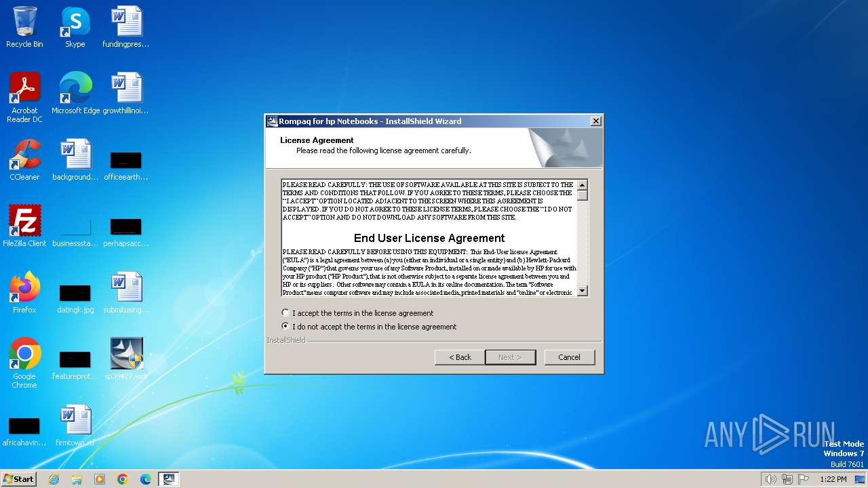Open the Action Center flag icon
This screenshot has width=868, height=488.
click(803, 479)
